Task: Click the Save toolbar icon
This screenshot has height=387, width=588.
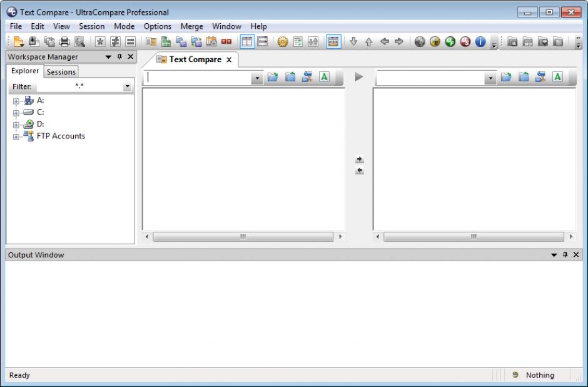Action: pos(34,42)
